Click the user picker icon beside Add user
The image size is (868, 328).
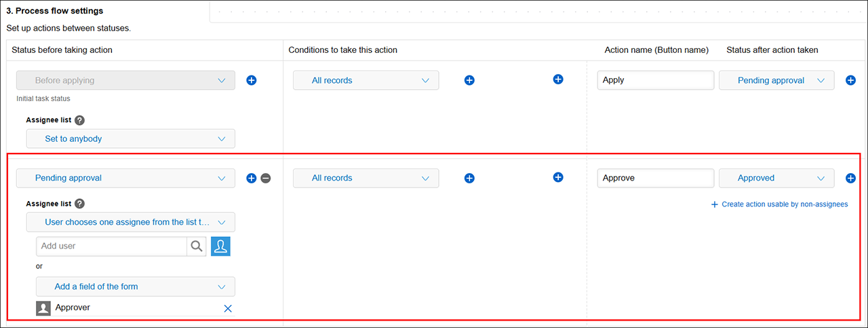(x=220, y=247)
